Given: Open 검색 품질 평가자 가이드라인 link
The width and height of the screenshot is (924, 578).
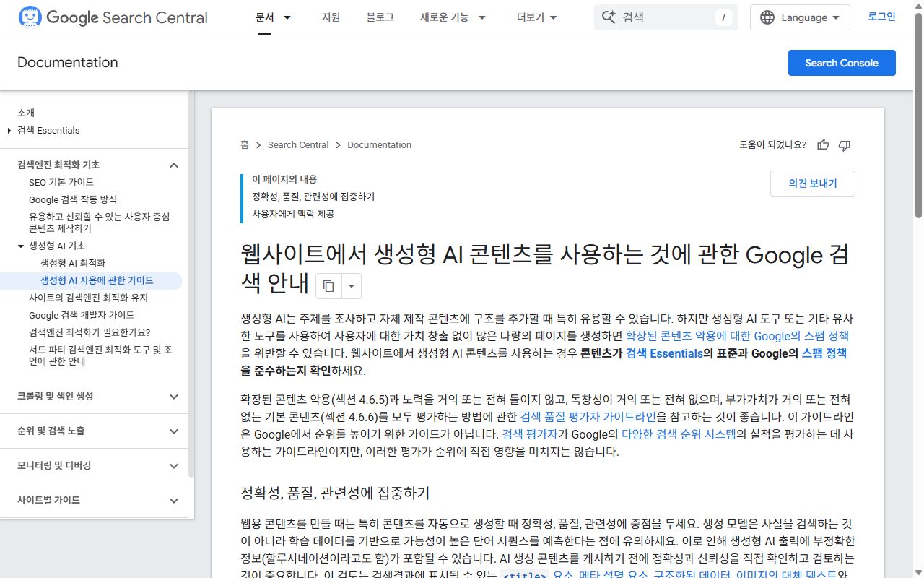Looking at the screenshot, I should point(588,416).
